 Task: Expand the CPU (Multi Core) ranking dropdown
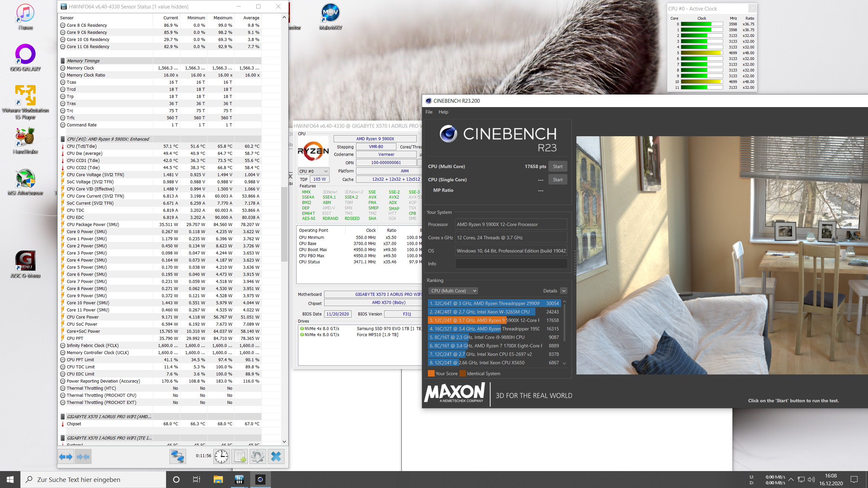[453, 291]
